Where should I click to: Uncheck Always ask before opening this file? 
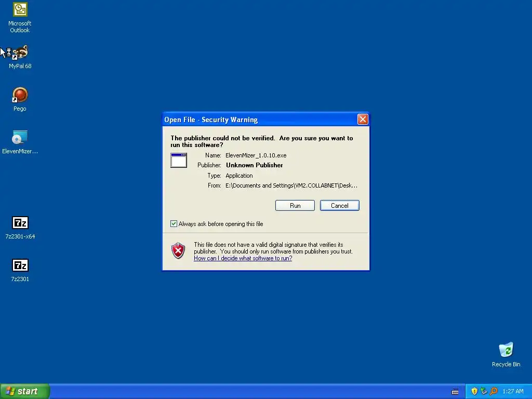pos(174,223)
